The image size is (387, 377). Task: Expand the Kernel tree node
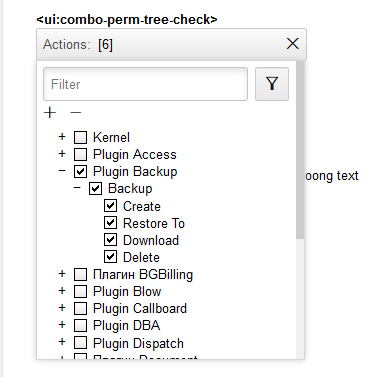coord(62,137)
